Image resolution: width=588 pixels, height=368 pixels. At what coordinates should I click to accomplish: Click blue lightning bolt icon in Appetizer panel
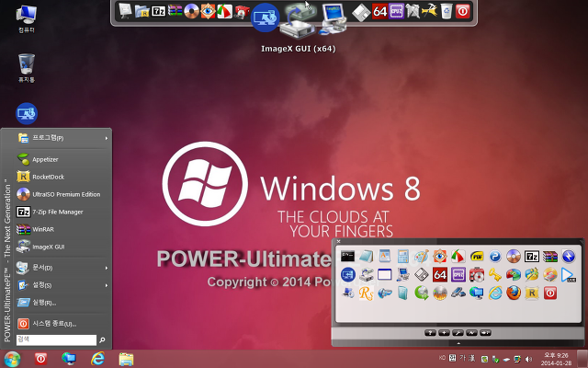569,256
